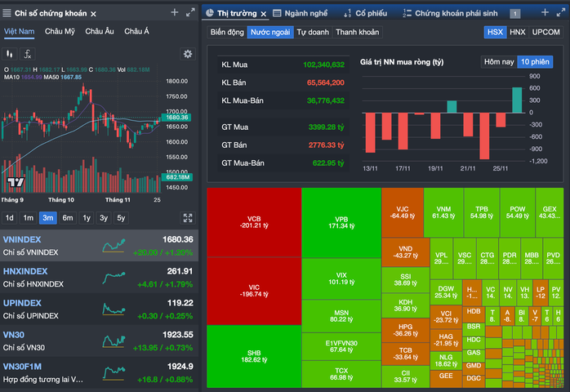
Task: Select the 1y time range
Action: tap(86, 218)
